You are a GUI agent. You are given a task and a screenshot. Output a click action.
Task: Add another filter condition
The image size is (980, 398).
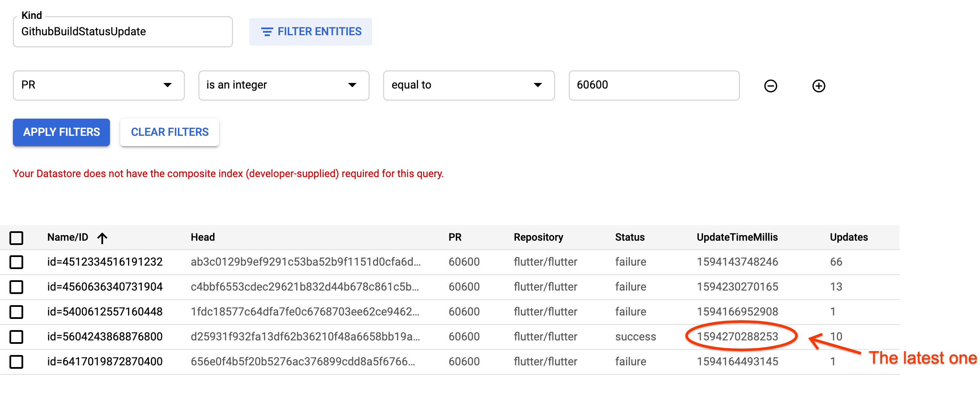click(818, 86)
